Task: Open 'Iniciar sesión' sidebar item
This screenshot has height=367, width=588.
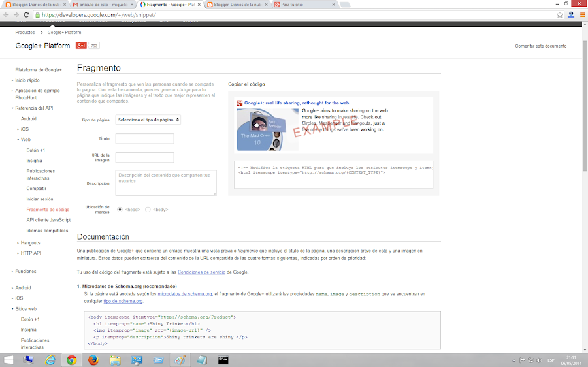Action: 40,199
